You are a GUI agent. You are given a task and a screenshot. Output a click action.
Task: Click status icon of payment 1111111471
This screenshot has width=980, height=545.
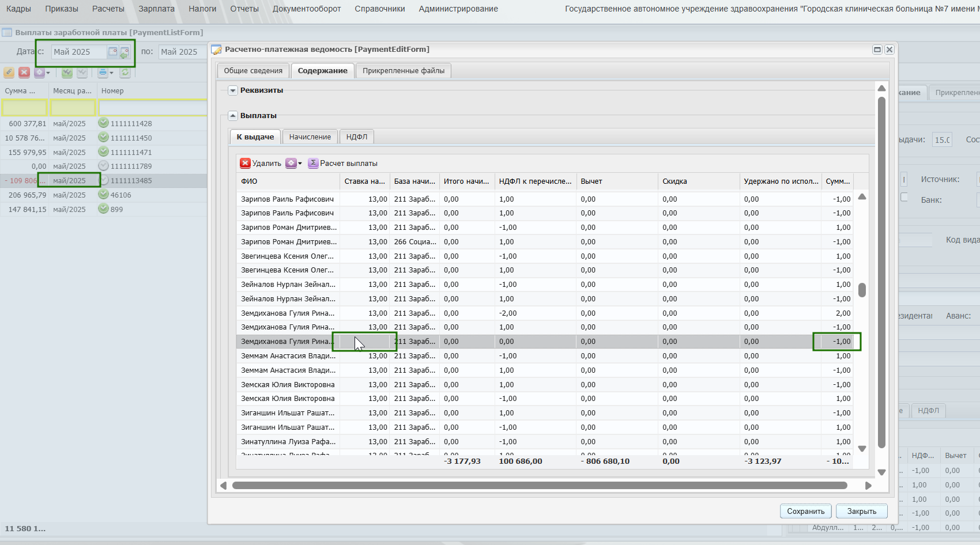click(103, 152)
